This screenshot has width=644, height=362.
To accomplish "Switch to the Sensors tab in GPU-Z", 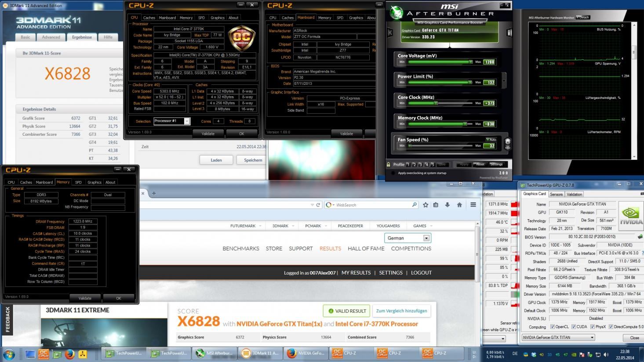I will (556, 194).
